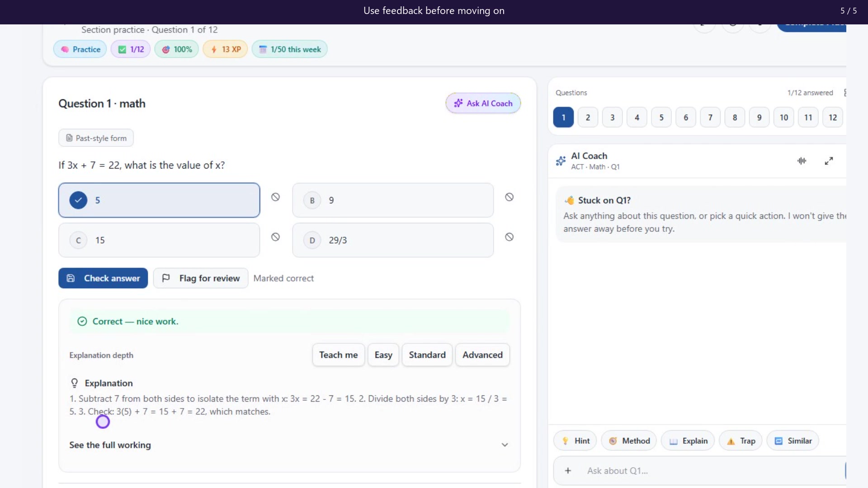
Task: Toggle AI Coach voice waveform icon
Action: point(802,161)
